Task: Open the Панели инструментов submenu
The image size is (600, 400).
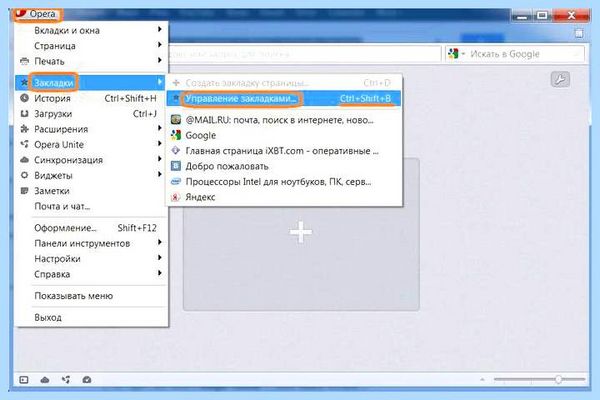Action: point(91,243)
